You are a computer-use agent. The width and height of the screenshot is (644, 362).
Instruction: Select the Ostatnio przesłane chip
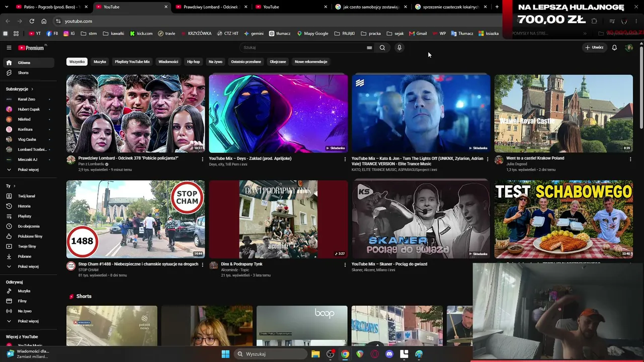(246, 62)
